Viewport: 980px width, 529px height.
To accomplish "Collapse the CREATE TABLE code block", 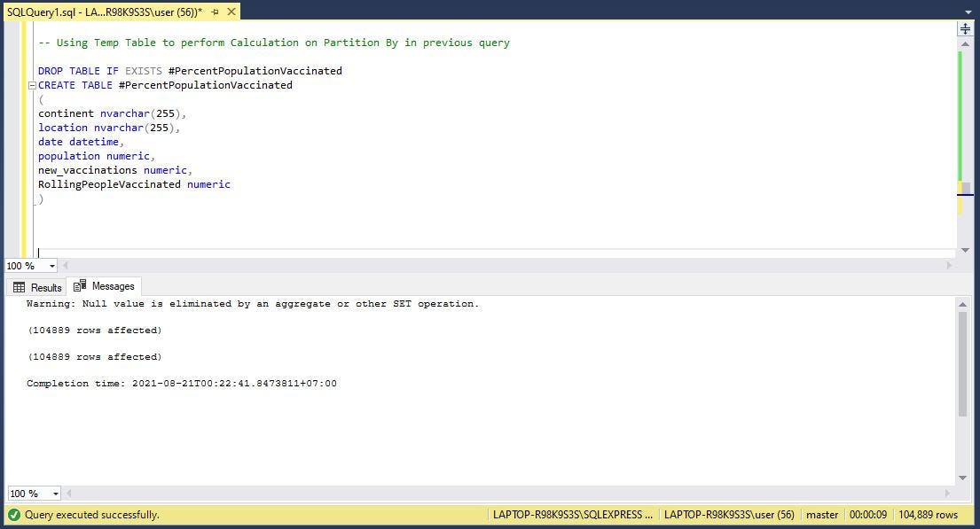I will [32, 86].
